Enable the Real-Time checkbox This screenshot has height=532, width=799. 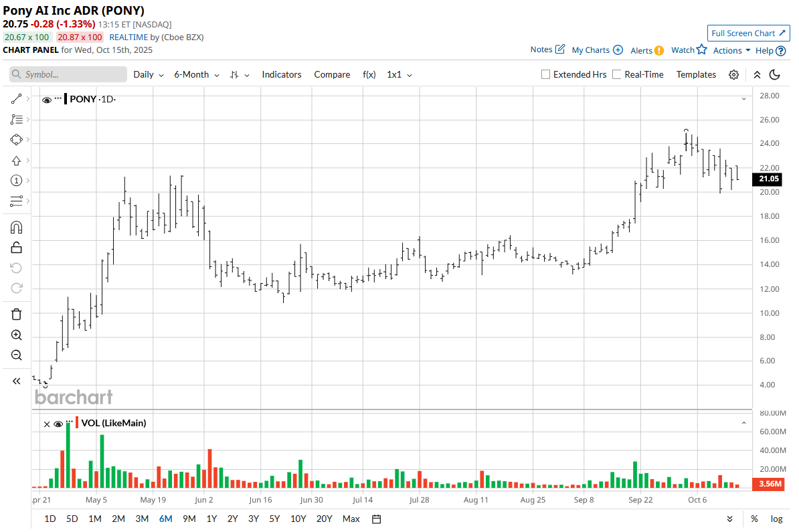tap(616, 74)
